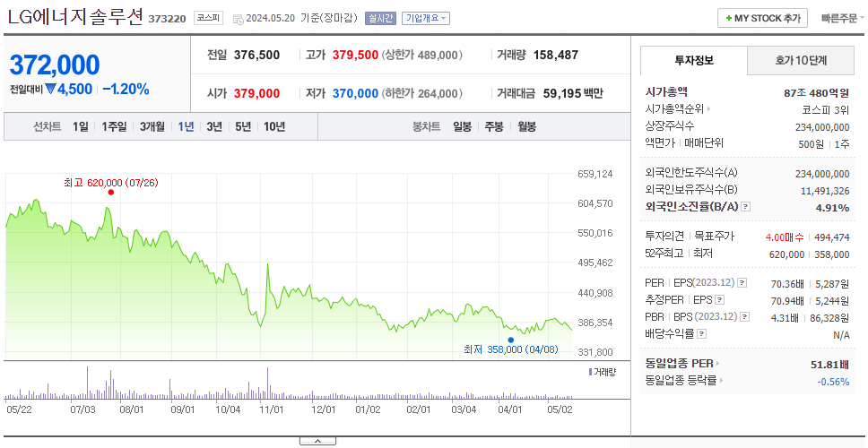Screen dimensions: 868x448
Task: Click the 외국인소진율 value 4.91%
Action: click(x=832, y=207)
